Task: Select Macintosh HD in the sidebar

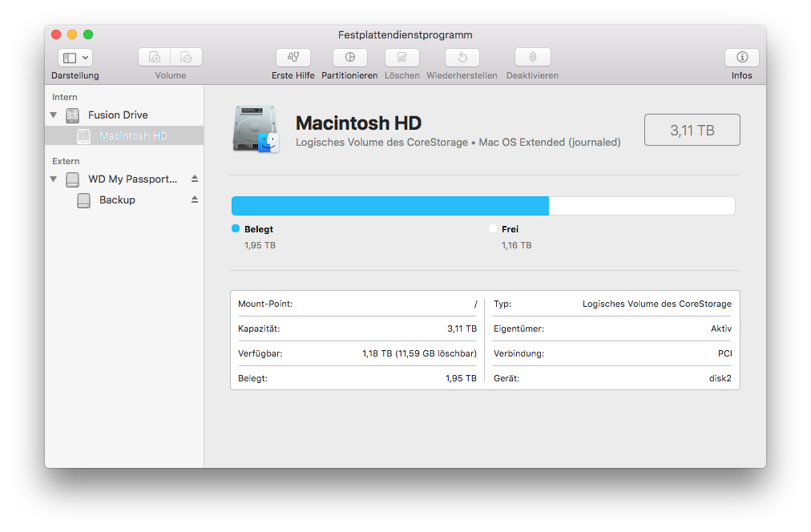Action: (133, 136)
